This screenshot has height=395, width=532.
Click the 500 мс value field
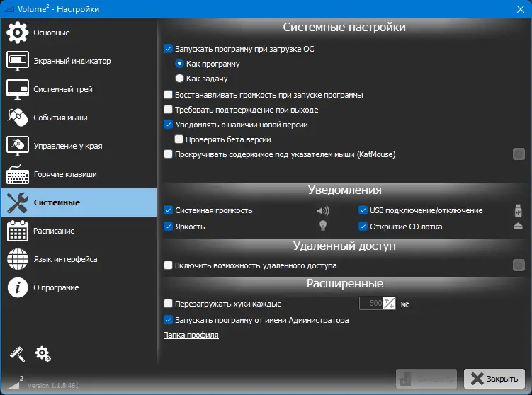coord(371,303)
